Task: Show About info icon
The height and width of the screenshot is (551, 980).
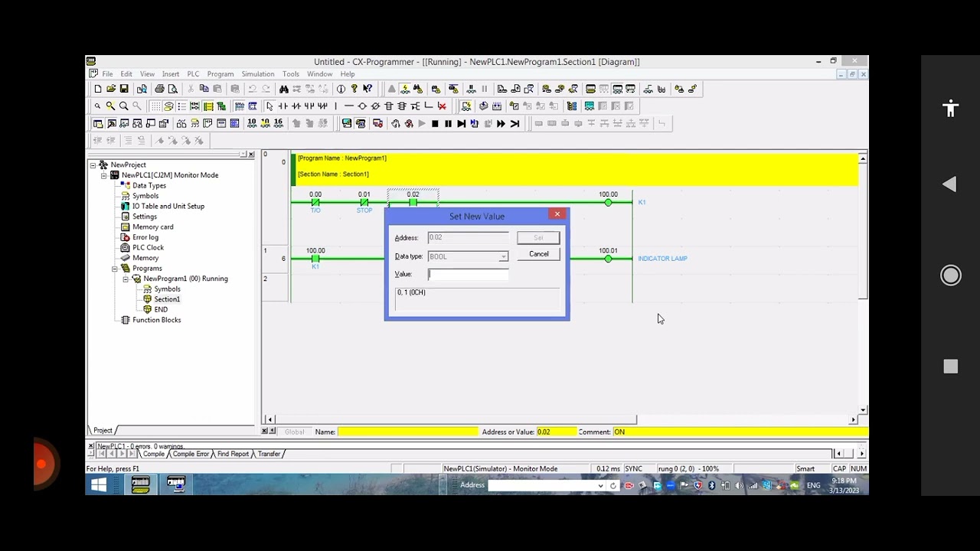Action: coord(341,89)
